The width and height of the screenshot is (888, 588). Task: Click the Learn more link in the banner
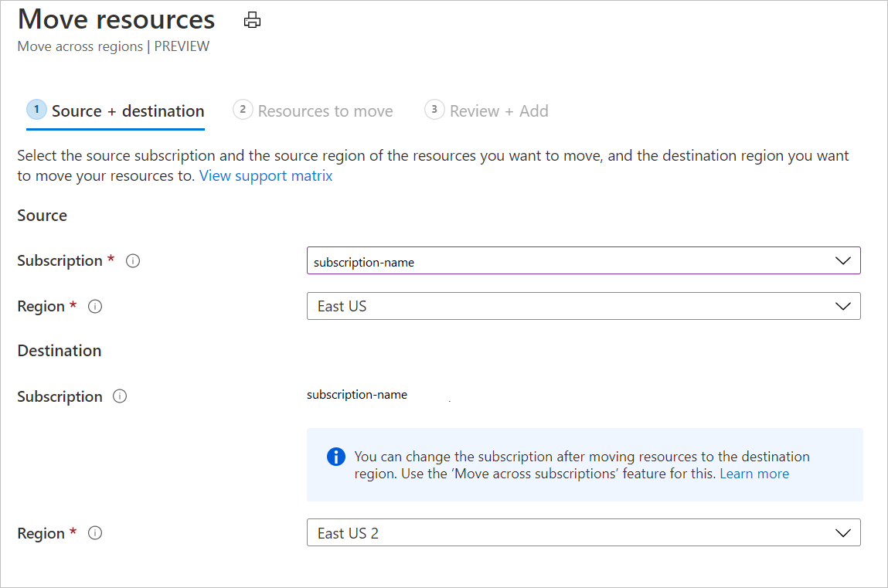[754, 474]
